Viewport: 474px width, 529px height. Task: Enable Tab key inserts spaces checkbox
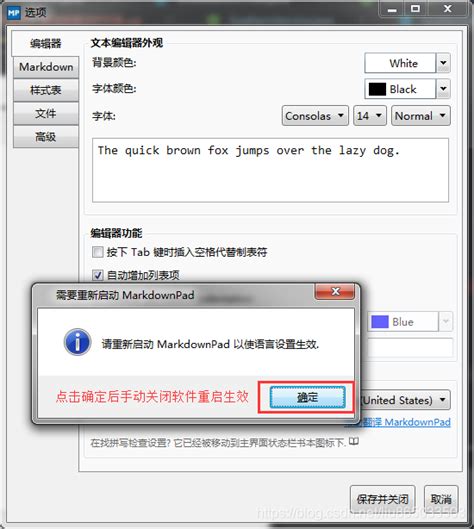(x=97, y=252)
